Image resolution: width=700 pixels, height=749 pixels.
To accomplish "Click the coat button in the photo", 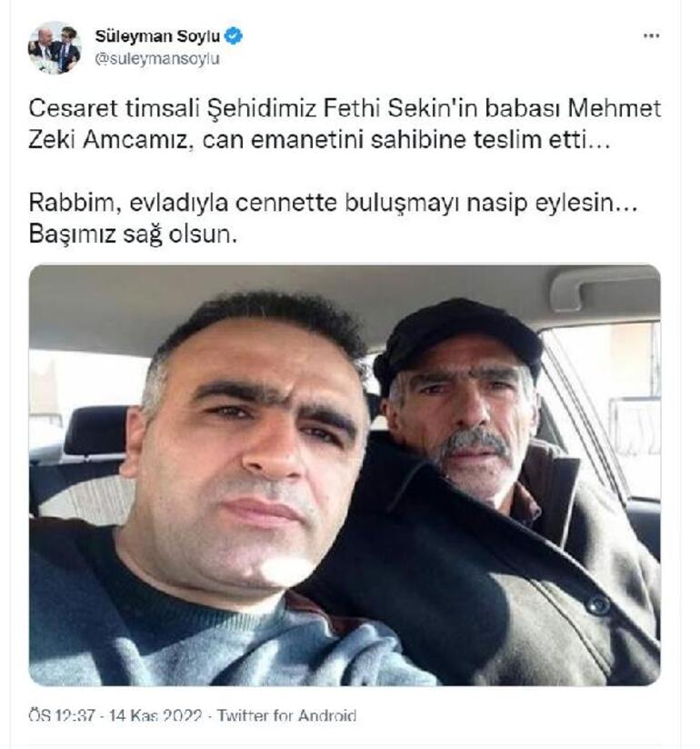I will pyautogui.click(x=597, y=605).
